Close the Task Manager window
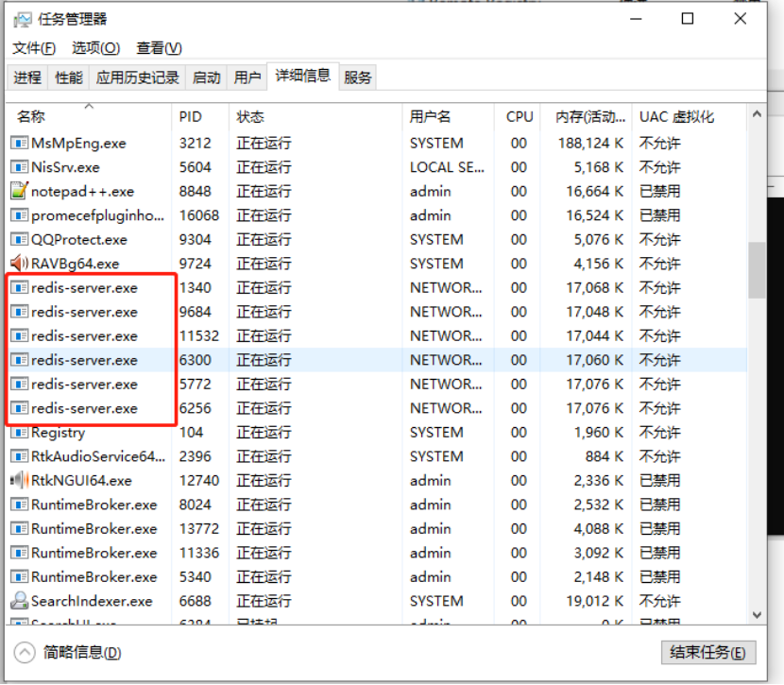The image size is (784, 685). pos(740,19)
